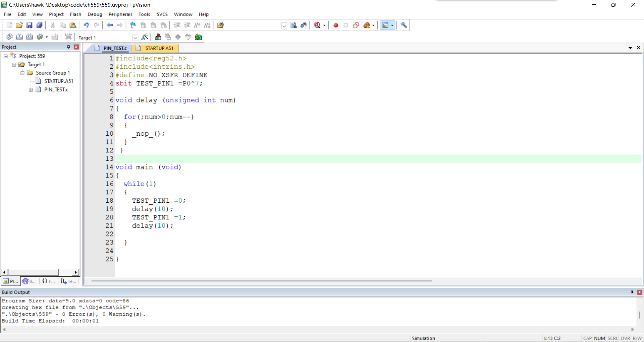The height and width of the screenshot is (342, 644).
Task: Undo the last edit
Action: 86,25
